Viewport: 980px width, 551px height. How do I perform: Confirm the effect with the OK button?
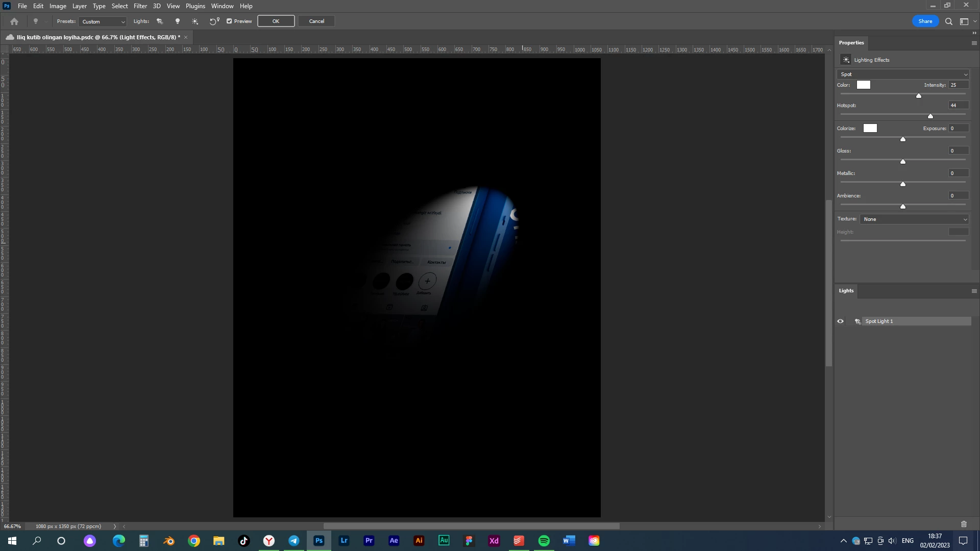coord(276,21)
